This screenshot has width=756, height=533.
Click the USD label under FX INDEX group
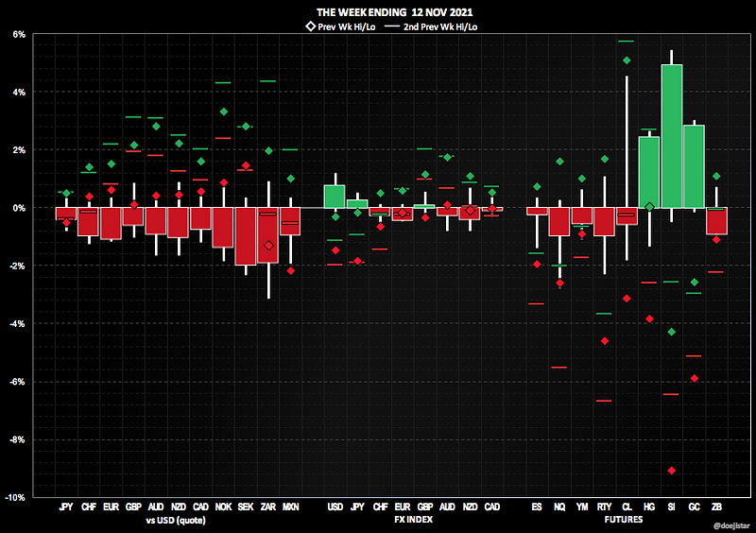pos(335,507)
